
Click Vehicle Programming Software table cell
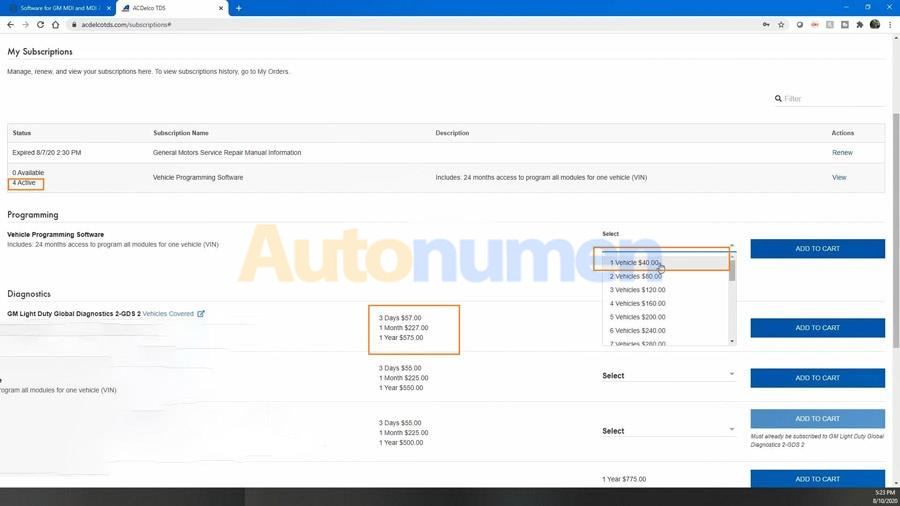coord(198,177)
